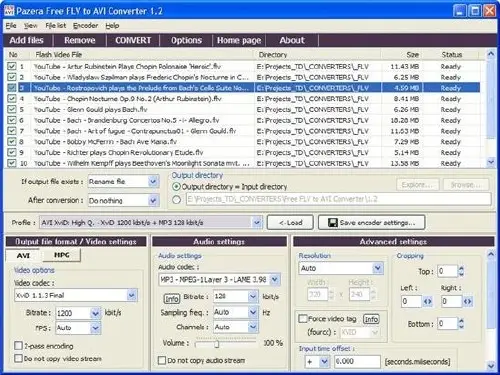Click the file list scroll down arrow
The image size is (500, 375).
click(491, 162)
